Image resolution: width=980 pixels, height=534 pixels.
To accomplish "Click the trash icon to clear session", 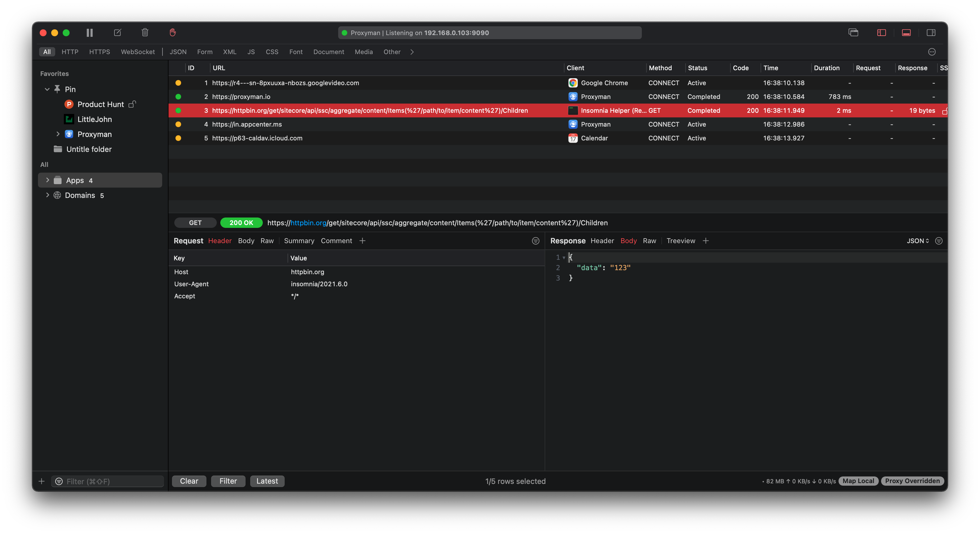I will click(145, 33).
